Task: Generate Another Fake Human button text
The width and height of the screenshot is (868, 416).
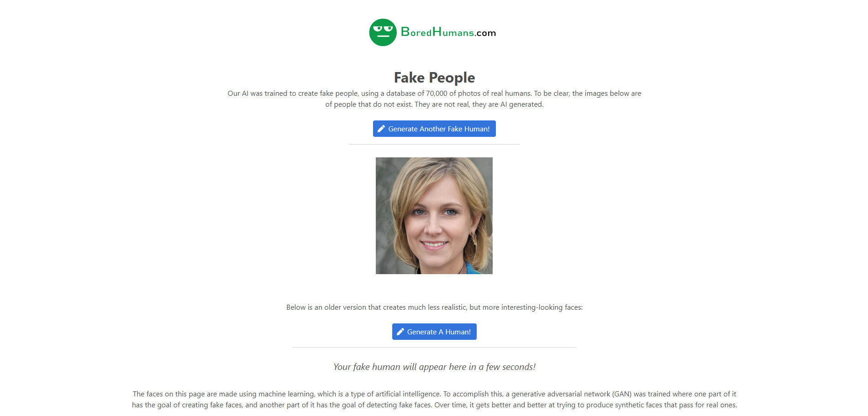Action: click(439, 129)
